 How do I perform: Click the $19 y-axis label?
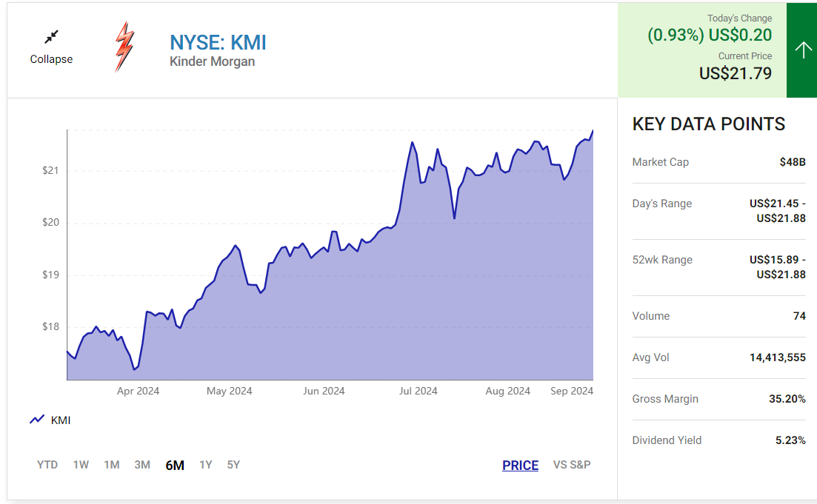click(50, 275)
